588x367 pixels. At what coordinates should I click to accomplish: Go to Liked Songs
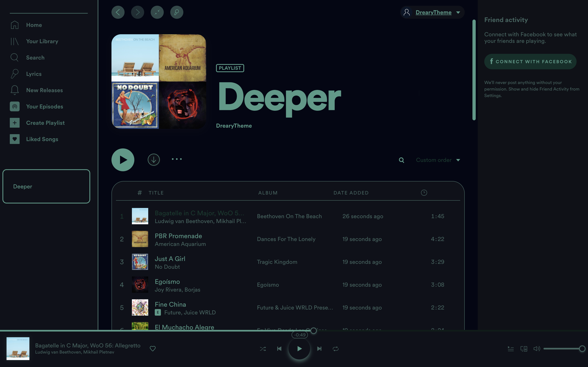(x=42, y=139)
